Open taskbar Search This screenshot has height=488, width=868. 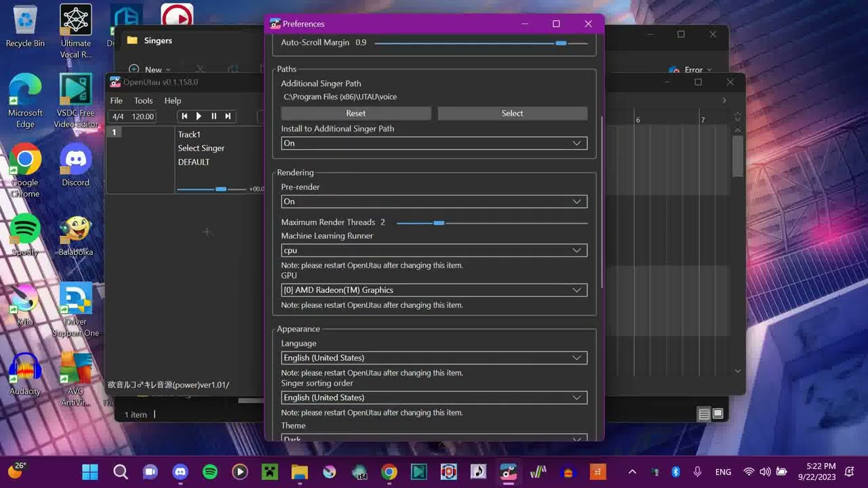point(120,471)
